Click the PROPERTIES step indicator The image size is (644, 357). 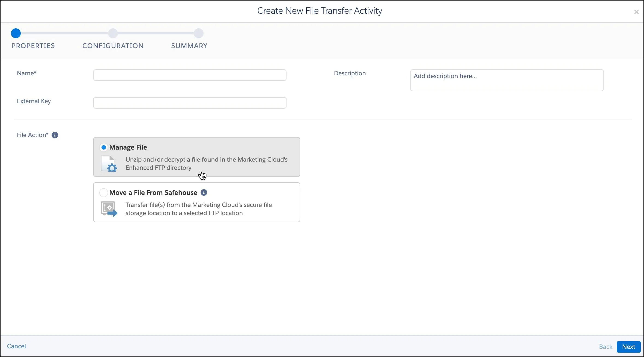click(15, 33)
